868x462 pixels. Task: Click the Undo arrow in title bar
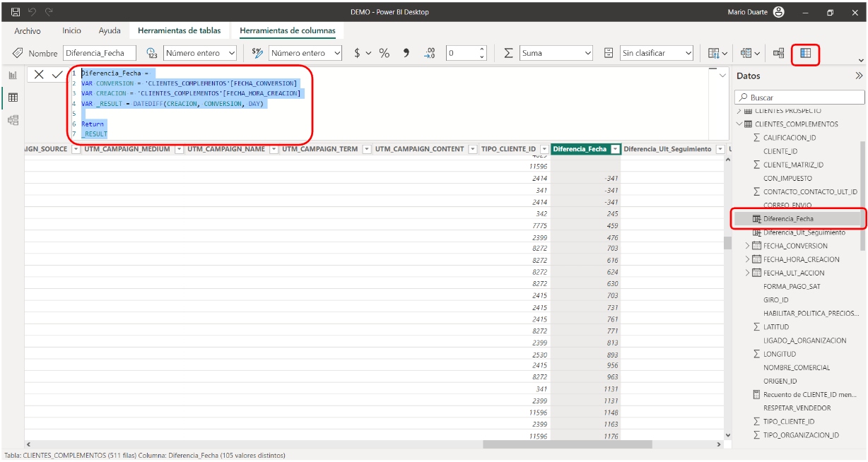click(33, 12)
